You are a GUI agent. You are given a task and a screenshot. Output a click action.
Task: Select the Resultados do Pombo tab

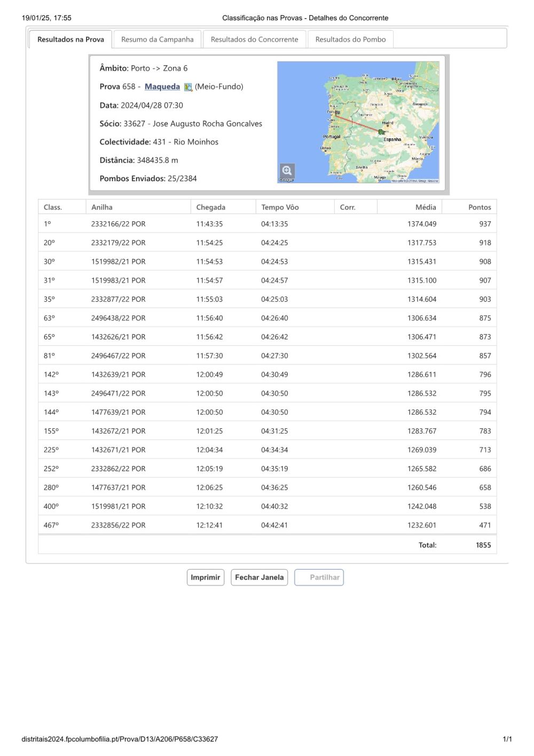pos(350,40)
